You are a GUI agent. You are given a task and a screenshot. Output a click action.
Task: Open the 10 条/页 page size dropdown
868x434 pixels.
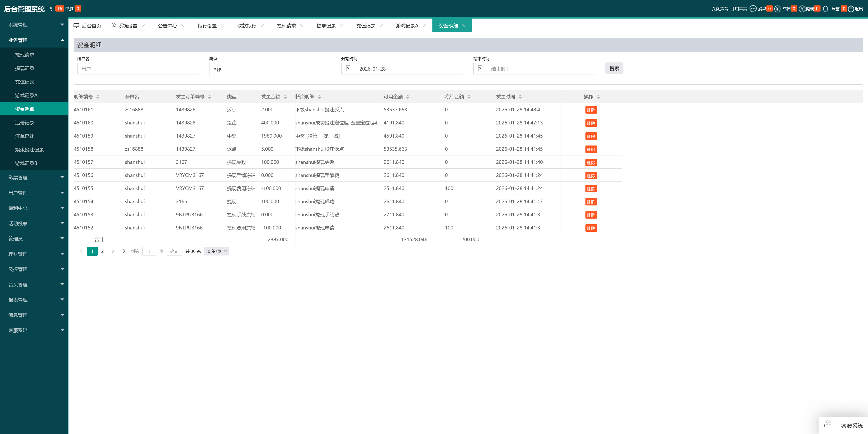coord(216,251)
